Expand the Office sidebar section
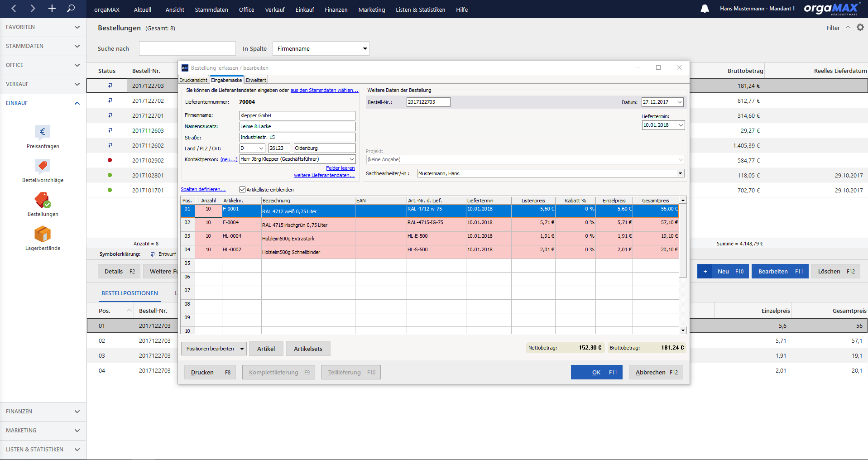868x460 pixels. (x=43, y=65)
